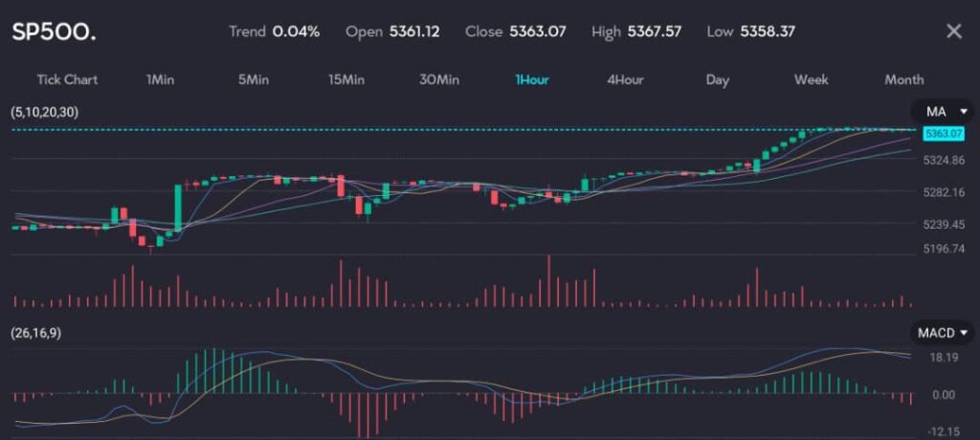
Task: Click the MACD parameters (26,16,9) label
Action: pos(38,333)
